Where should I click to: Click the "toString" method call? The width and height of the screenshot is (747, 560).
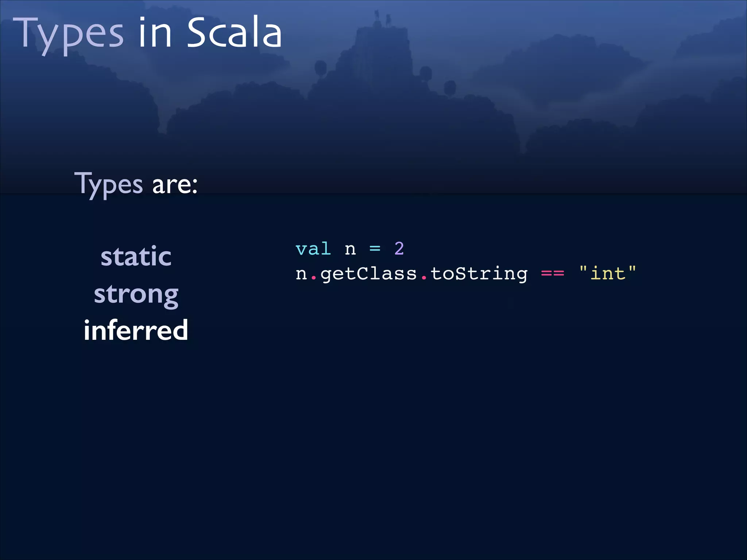(x=479, y=274)
